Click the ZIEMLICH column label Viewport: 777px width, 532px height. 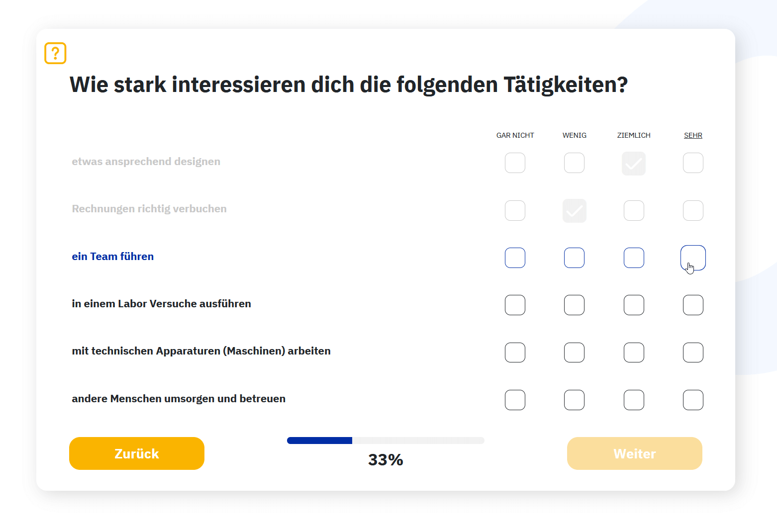click(634, 135)
